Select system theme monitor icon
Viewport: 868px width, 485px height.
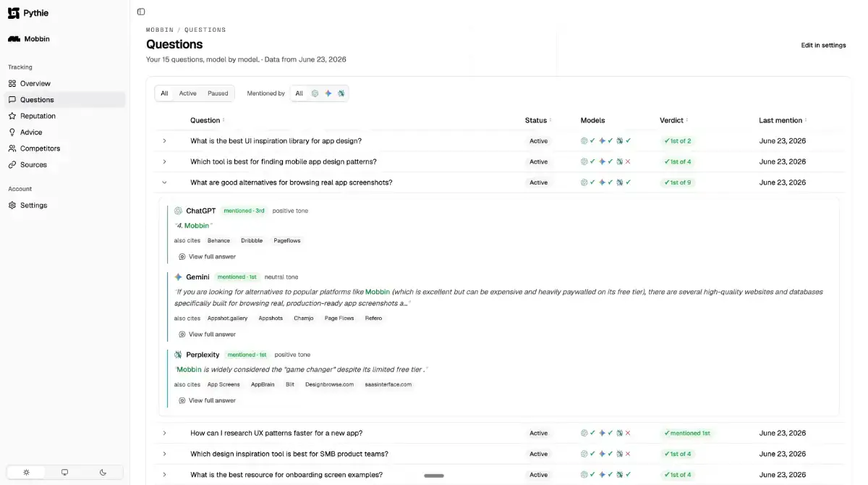(64, 473)
